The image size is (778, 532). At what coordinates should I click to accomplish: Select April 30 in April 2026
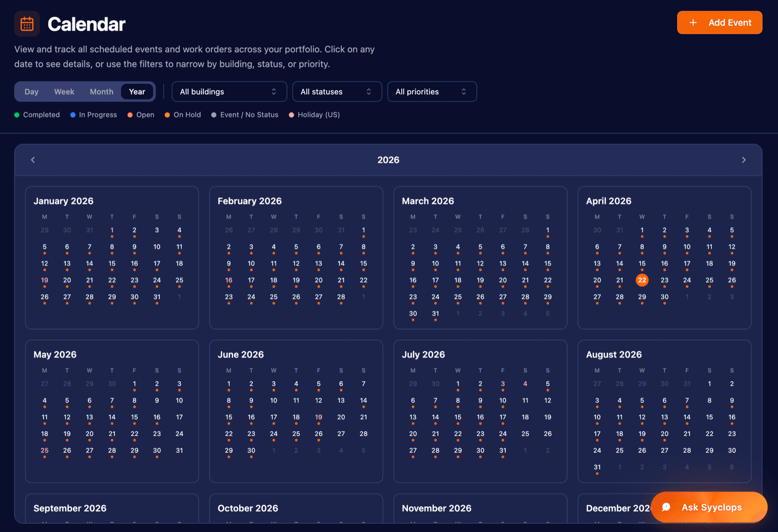coord(664,297)
